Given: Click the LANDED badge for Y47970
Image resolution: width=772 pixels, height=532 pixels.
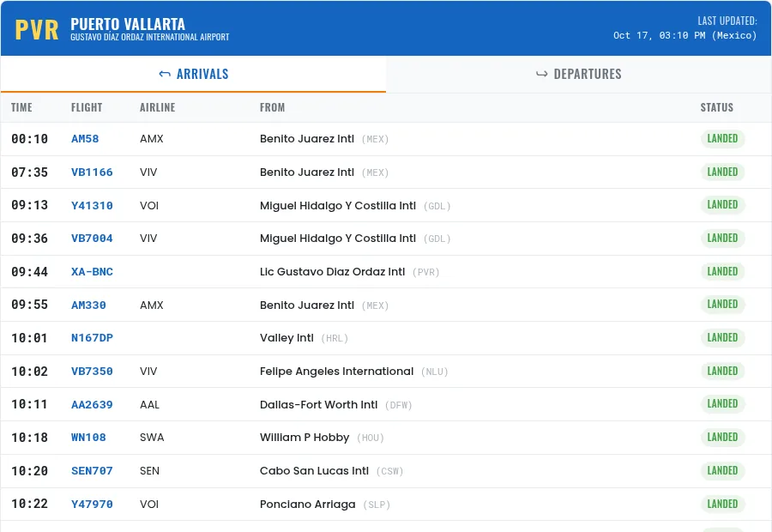Looking at the screenshot, I should click(722, 505).
